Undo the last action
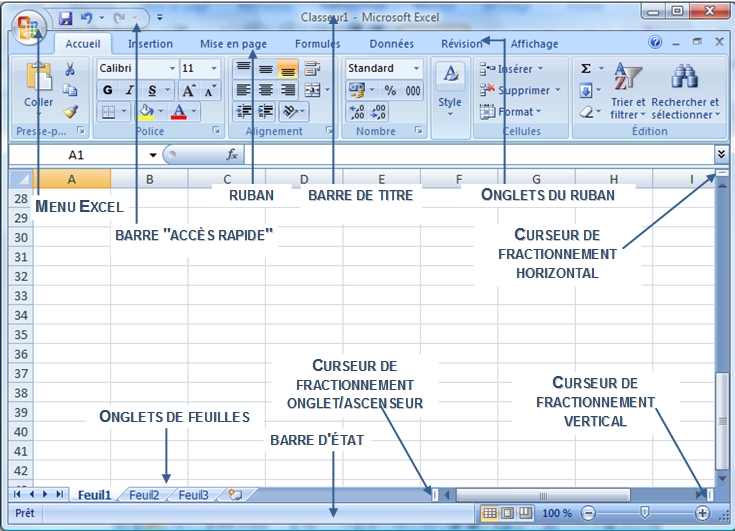 [86, 18]
